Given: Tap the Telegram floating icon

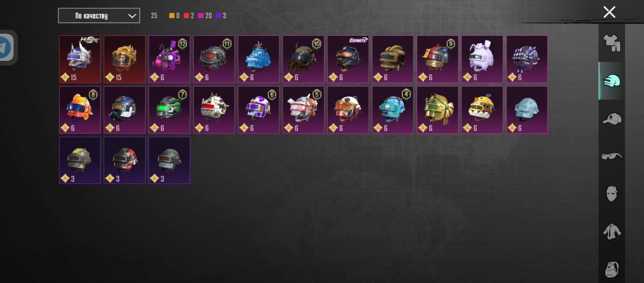Looking at the screenshot, I should tap(6, 48).
